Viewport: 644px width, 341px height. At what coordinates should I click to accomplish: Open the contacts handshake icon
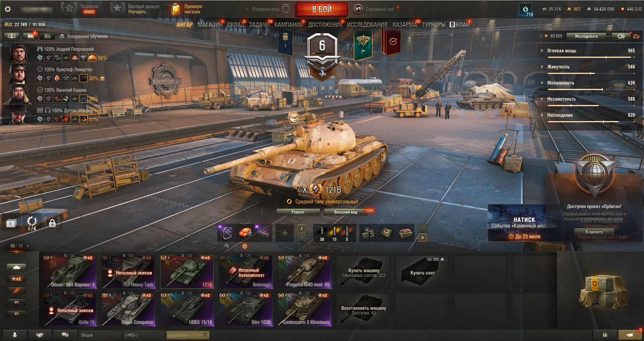40,335
